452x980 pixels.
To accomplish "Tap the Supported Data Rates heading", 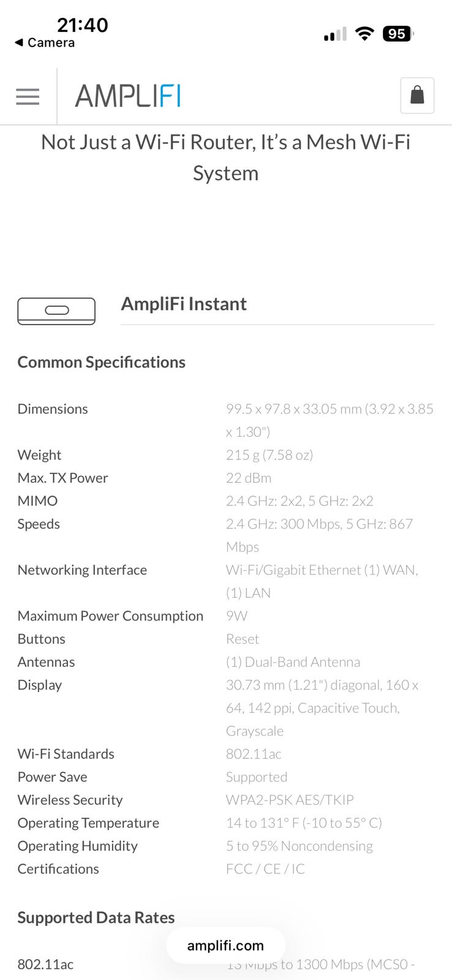I will coord(96,918).
